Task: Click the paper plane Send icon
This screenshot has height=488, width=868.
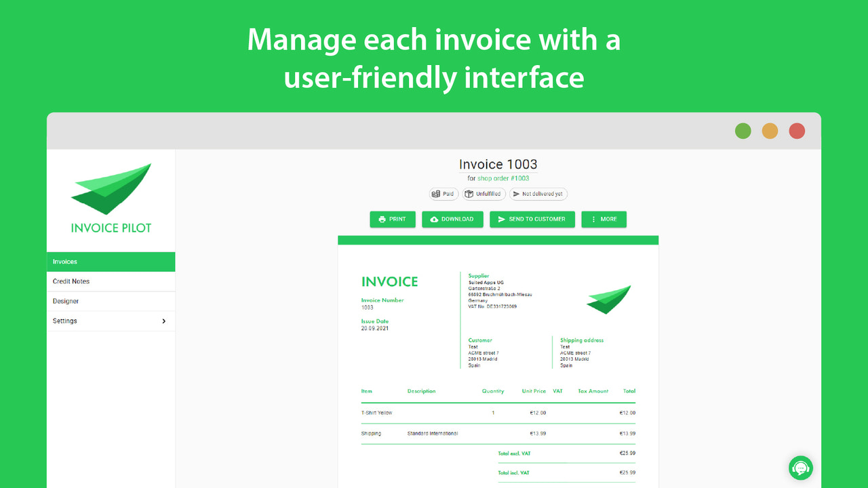Action: pyautogui.click(x=502, y=219)
